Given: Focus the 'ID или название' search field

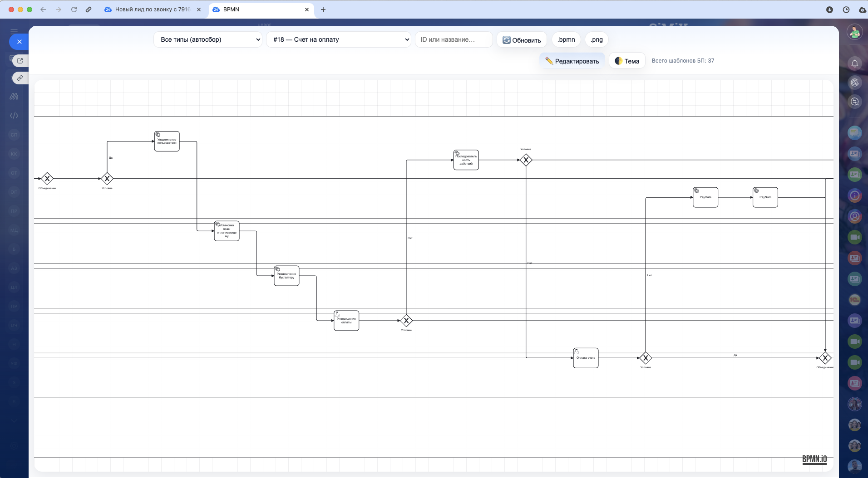Looking at the screenshot, I should coord(454,39).
